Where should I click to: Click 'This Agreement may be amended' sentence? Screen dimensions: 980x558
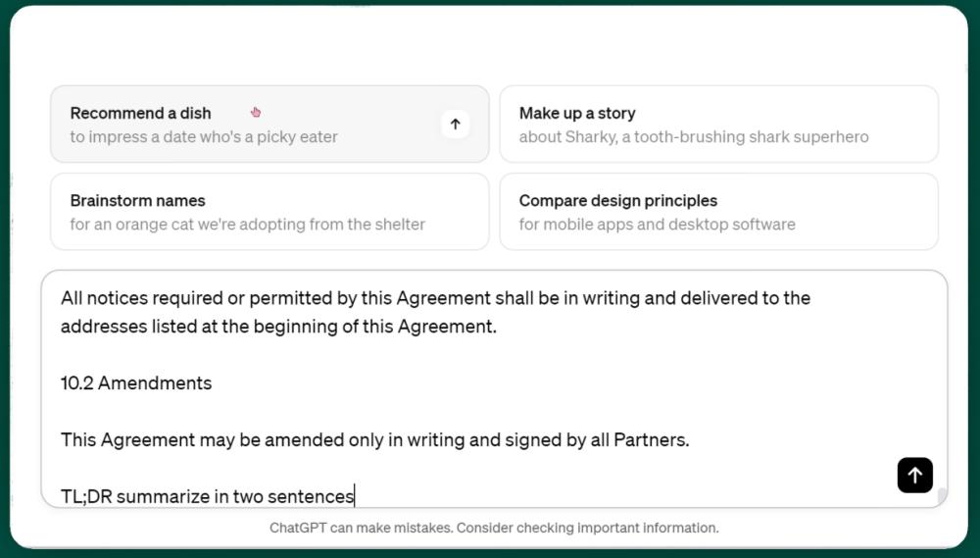coord(375,439)
